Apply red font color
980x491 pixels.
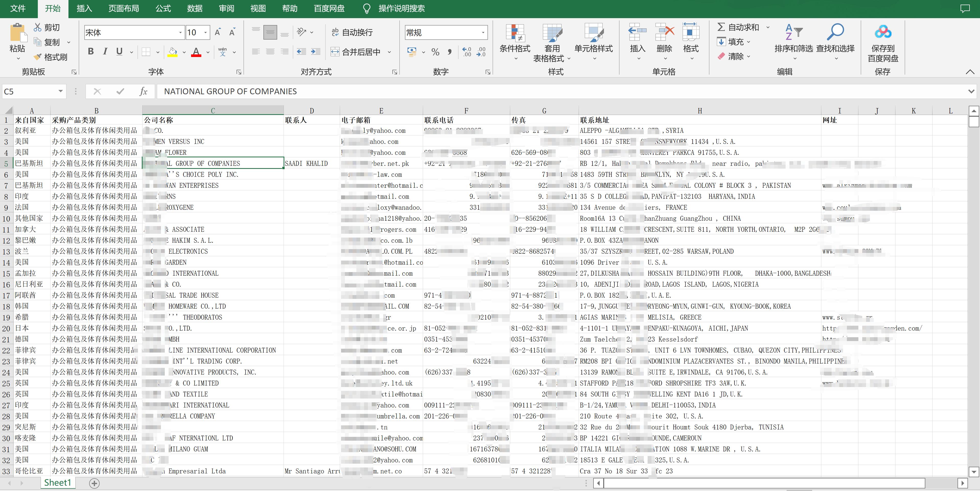(x=196, y=52)
